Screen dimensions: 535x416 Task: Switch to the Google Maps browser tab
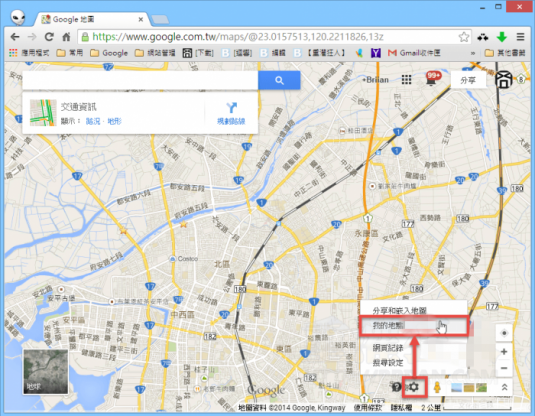tap(91, 19)
